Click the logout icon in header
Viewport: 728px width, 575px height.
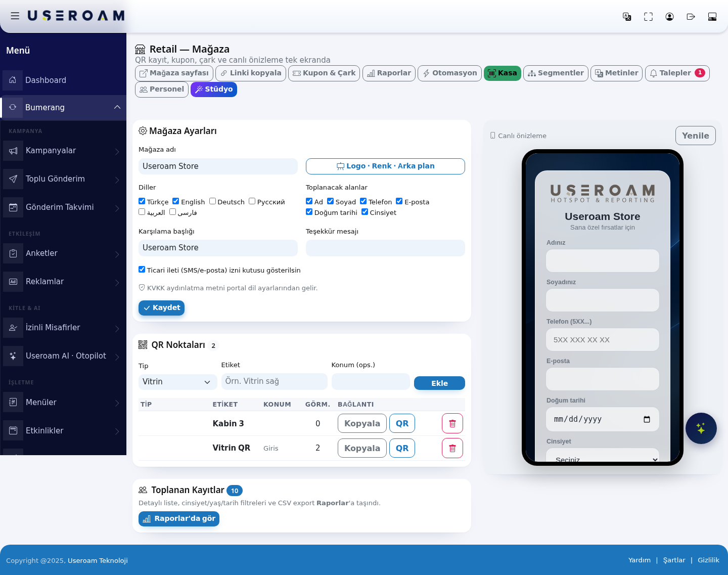[691, 17]
